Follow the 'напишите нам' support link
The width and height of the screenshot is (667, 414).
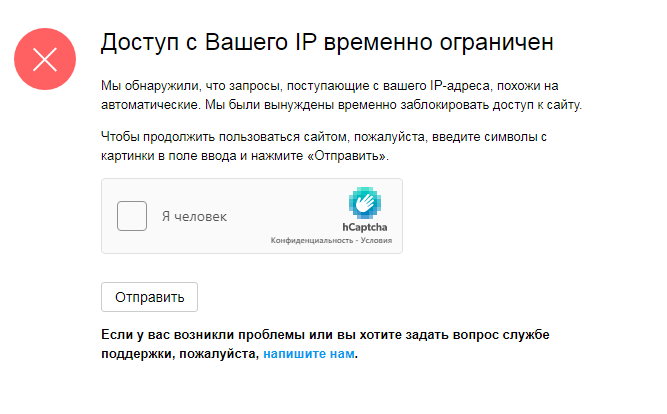pyautogui.click(x=309, y=354)
